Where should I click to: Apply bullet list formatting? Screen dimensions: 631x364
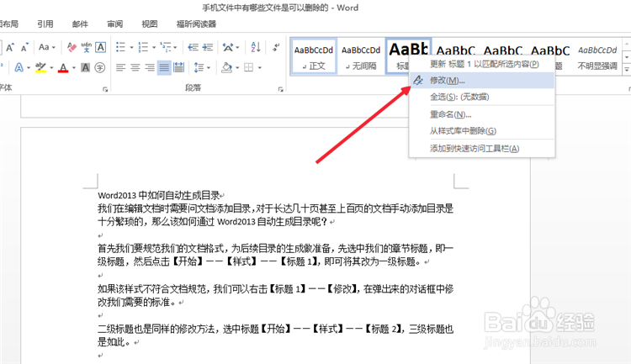click(120, 47)
